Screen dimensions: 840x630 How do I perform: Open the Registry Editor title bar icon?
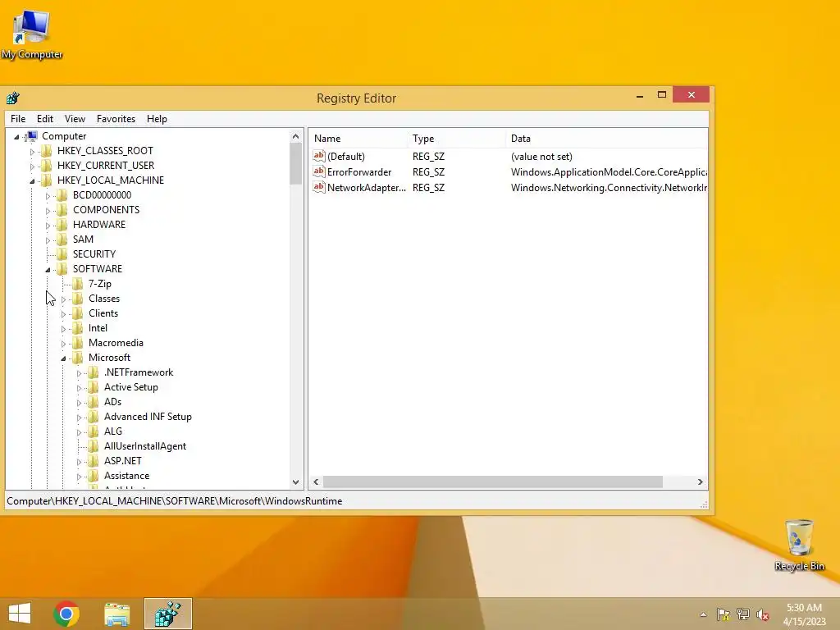pos(13,98)
